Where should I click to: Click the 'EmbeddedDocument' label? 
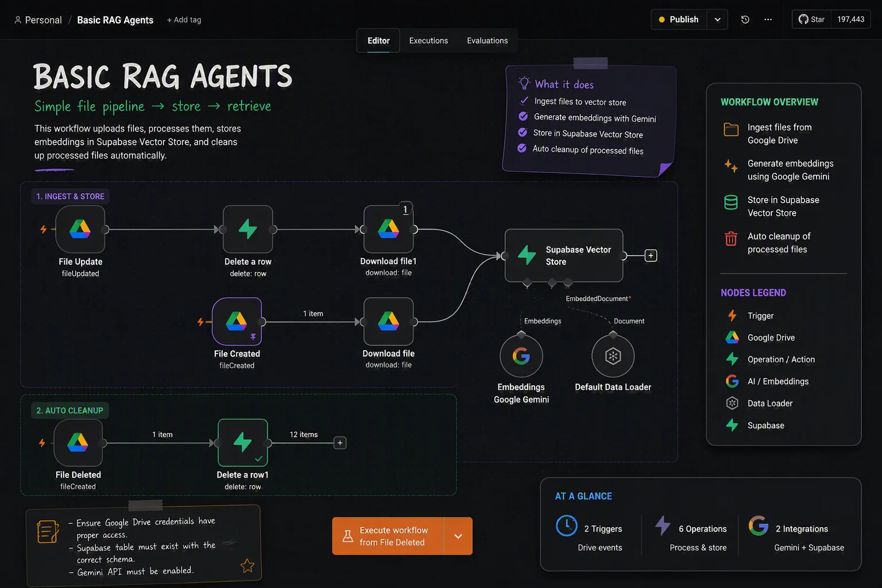click(x=598, y=299)
